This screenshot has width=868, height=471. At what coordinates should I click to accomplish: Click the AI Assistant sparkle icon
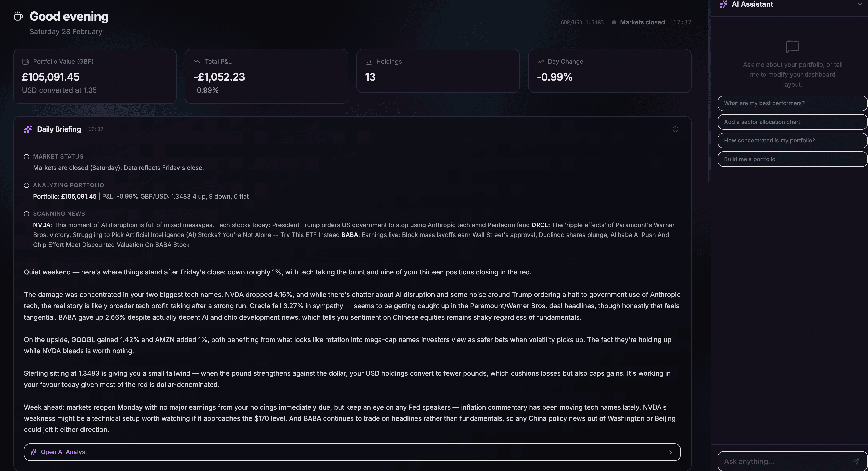point(723,4)
